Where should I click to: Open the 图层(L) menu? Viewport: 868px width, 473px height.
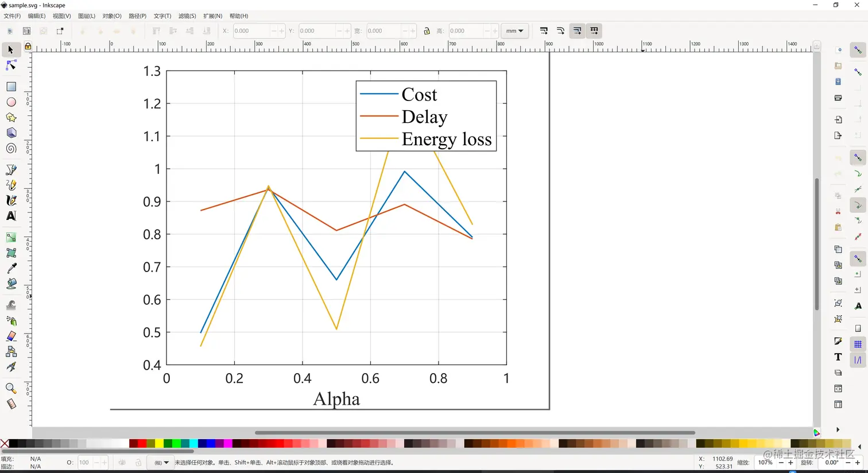point(87,16)
